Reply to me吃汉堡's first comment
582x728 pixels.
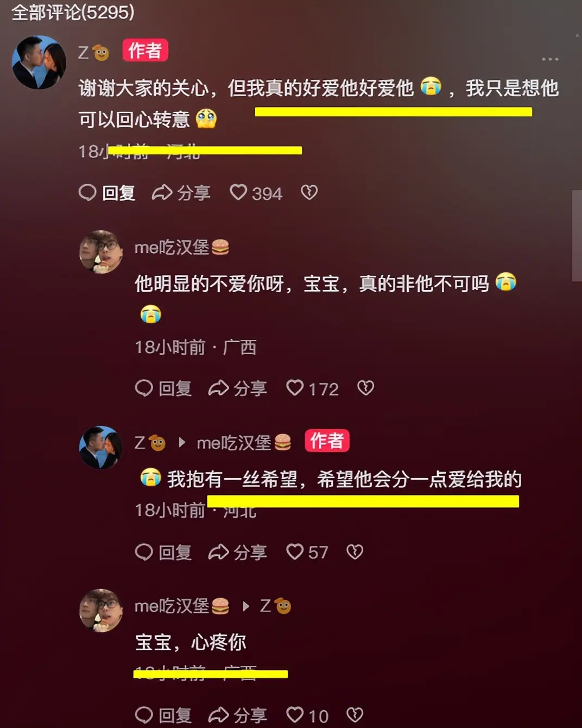click(163, 388)
